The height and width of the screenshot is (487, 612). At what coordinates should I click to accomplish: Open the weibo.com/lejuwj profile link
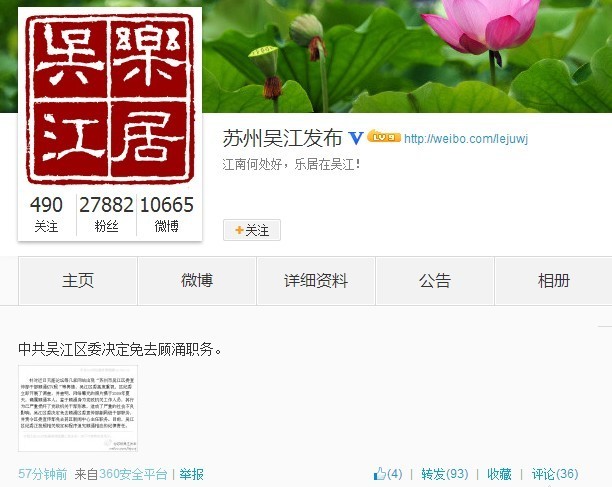pyautogui.click(x=466, y=139)
